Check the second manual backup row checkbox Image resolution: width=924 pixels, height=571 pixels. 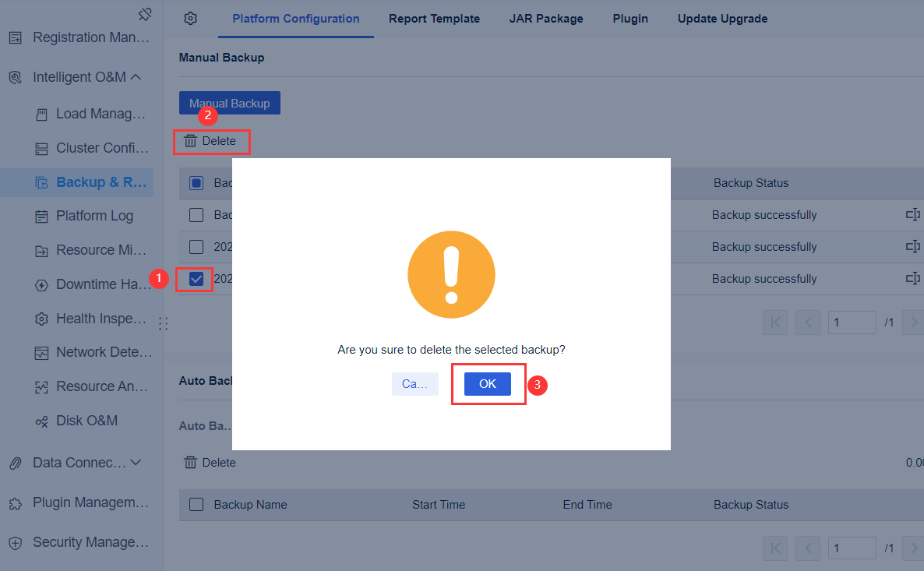click(196, 246)
